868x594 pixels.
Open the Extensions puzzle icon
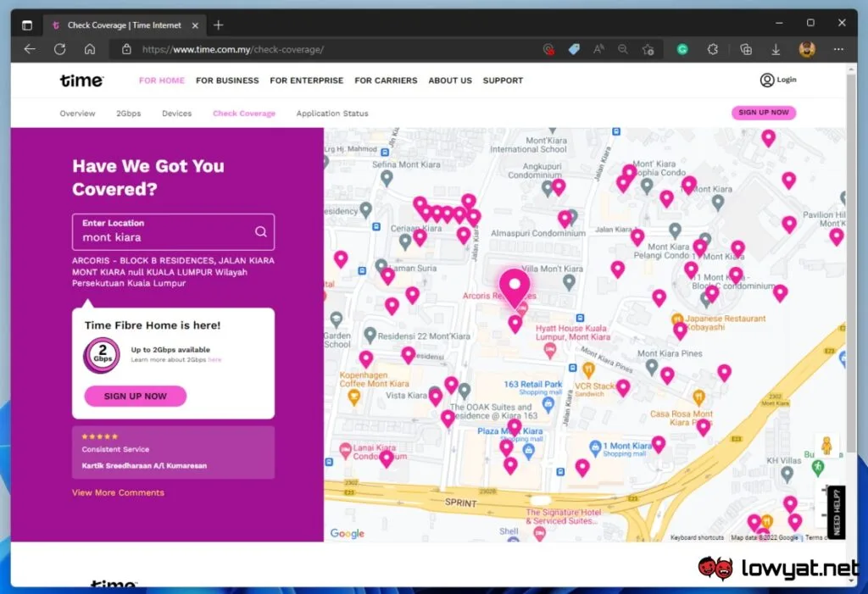click(712, 49)
